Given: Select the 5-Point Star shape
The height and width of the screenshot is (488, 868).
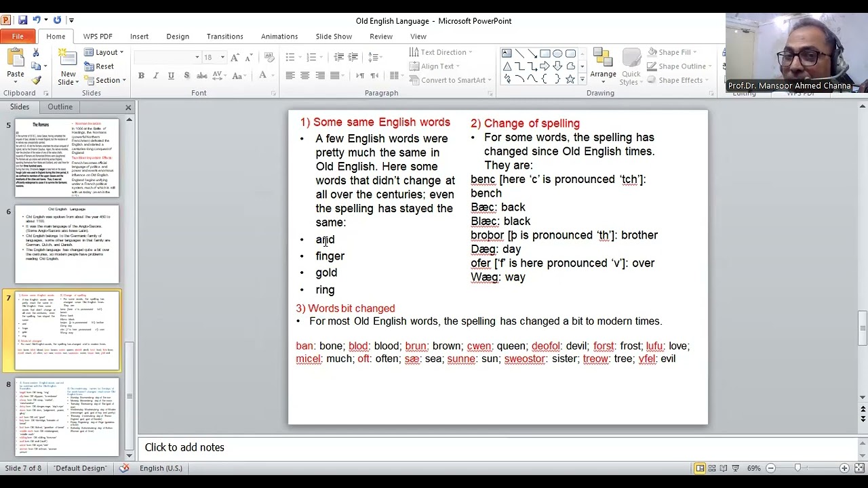Looking at the screenshot, I should (x=570, y=79).
